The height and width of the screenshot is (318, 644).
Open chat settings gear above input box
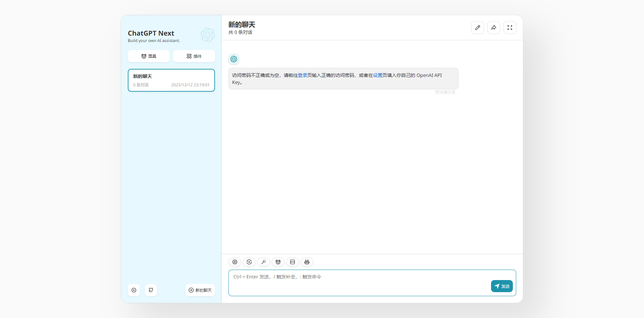(235, 262)
